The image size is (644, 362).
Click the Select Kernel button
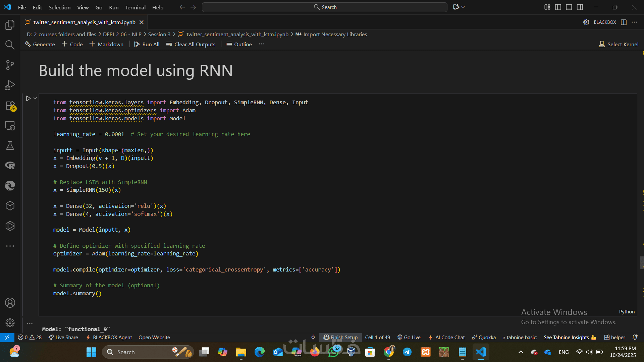619,44
